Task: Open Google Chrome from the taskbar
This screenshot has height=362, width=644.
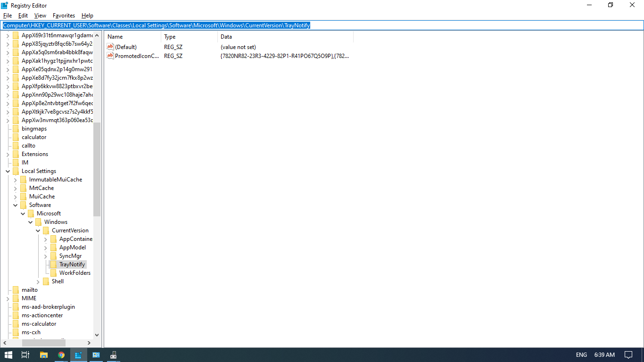Action: [61, 354]
